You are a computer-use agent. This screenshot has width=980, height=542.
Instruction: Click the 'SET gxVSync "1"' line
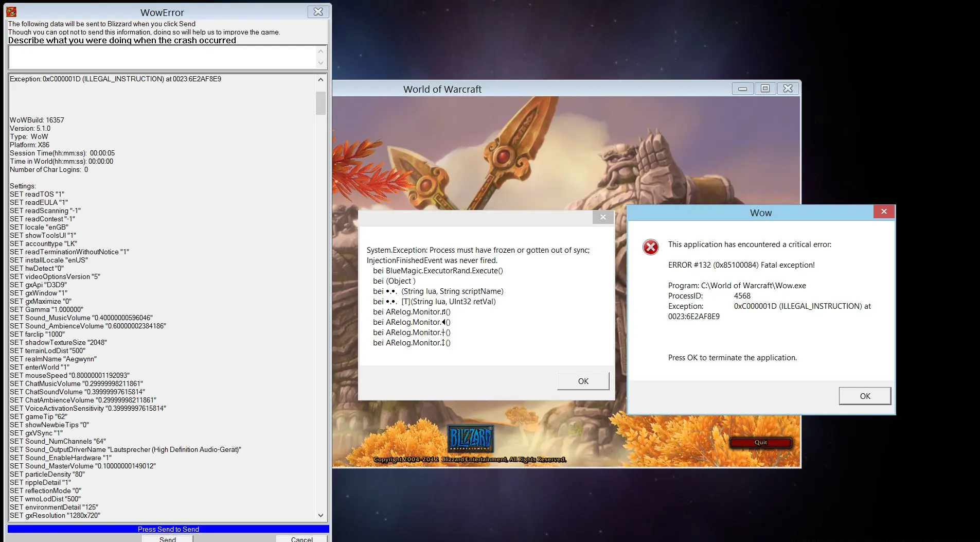click(x=36, y=433)
